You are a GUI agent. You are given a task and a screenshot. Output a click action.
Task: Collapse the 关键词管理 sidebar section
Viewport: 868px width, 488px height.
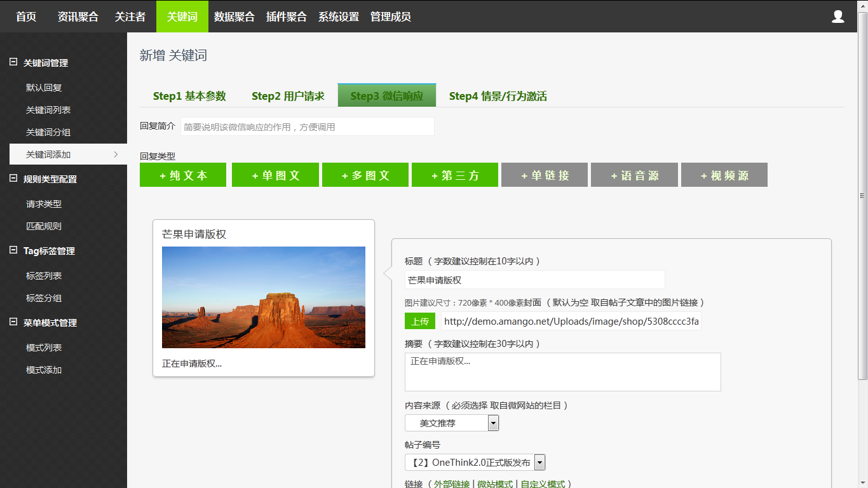(x=13, y=62)
